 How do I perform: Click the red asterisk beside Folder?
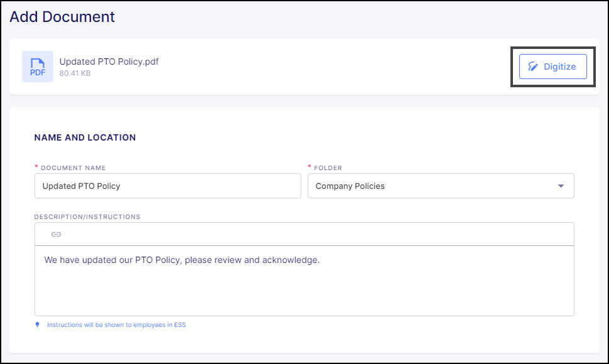(309, 167)
